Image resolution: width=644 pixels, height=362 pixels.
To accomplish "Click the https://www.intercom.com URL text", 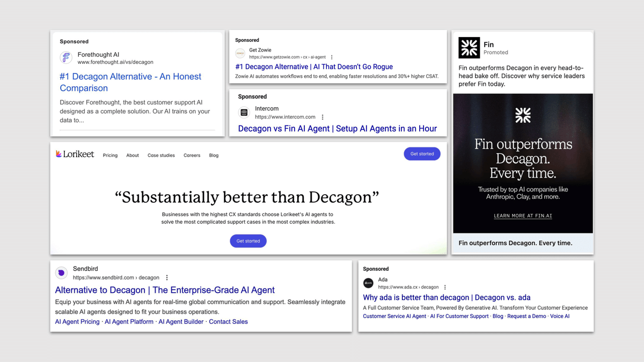I will tap(285, 117).
